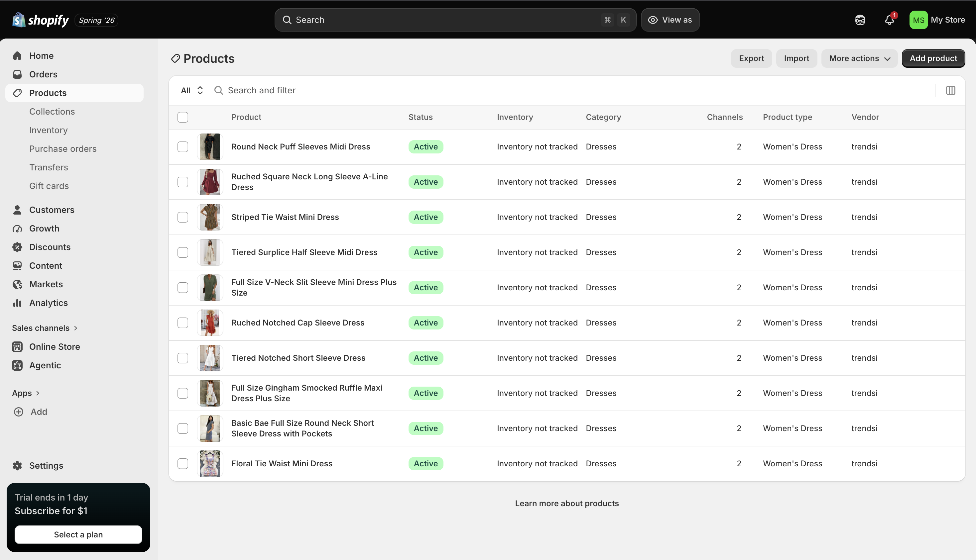Check Tiered Surplice Half Sleeve Midi Dress

[183, 252]
